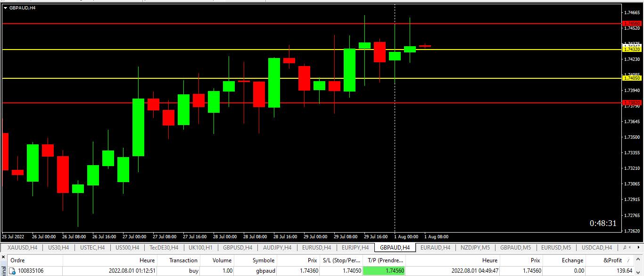Click the '1 Aug 08:00' time axis label
644x276 pixels.
click(x=436, y=237)
